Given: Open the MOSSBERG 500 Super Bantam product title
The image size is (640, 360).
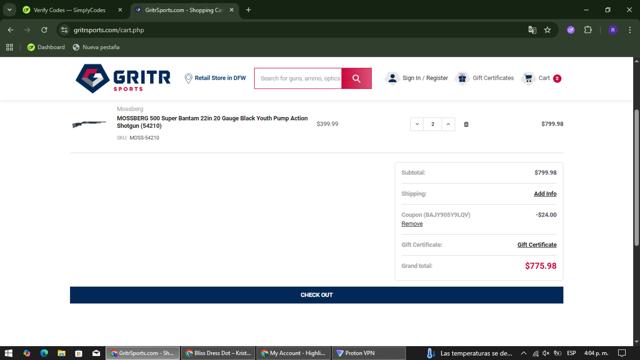Looking at the screenshot, I should tap(212, 122).
